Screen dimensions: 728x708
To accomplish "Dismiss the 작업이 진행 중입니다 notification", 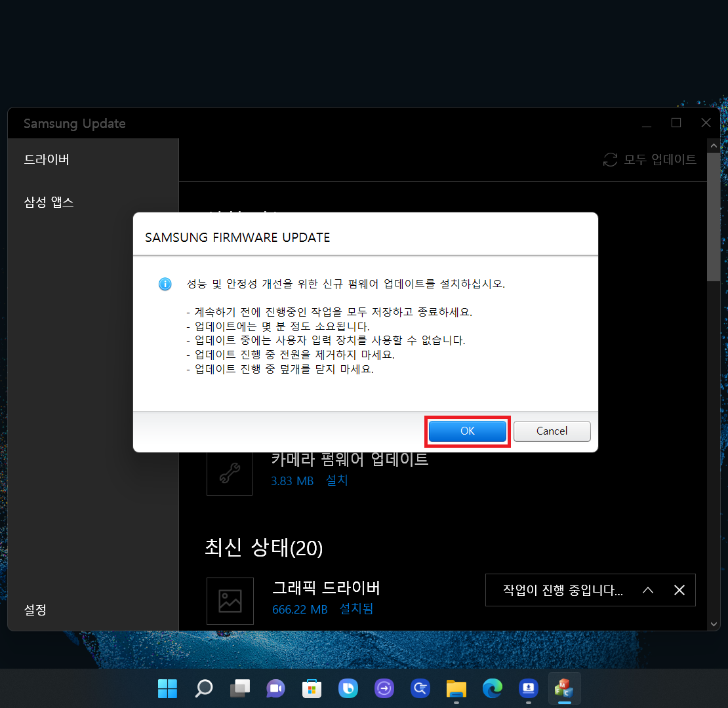I will 679,590.
